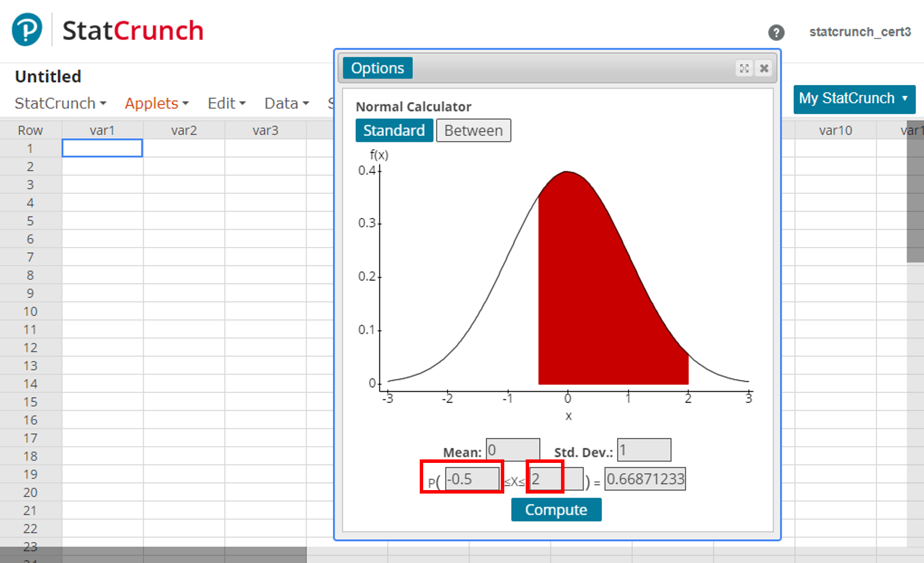Viewport: 924px width, 563px height.
Task: Select row number 5
Action: tap(30, 221)
